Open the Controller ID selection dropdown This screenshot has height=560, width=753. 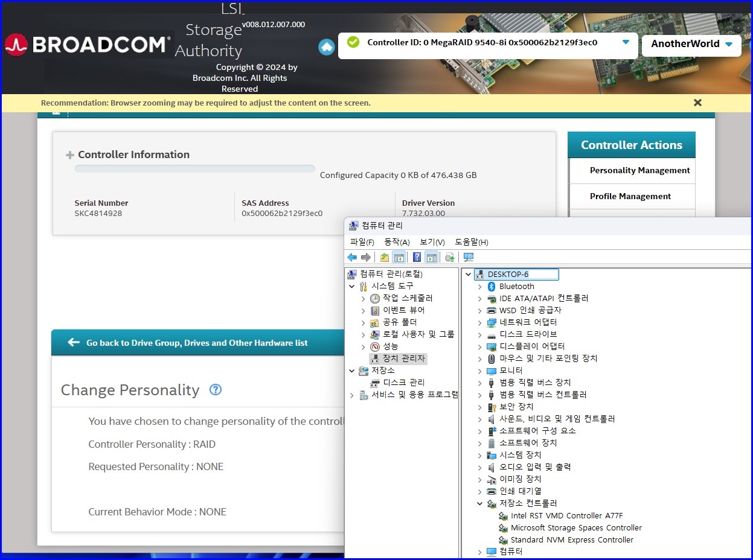[x=626, y=42]
